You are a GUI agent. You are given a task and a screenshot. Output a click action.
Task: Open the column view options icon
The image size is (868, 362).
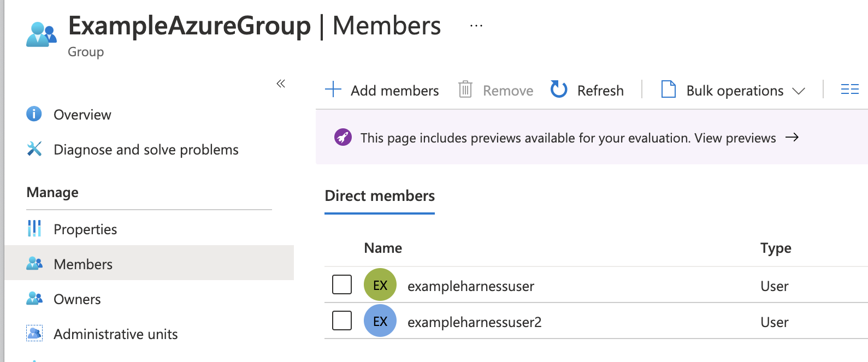849,89
